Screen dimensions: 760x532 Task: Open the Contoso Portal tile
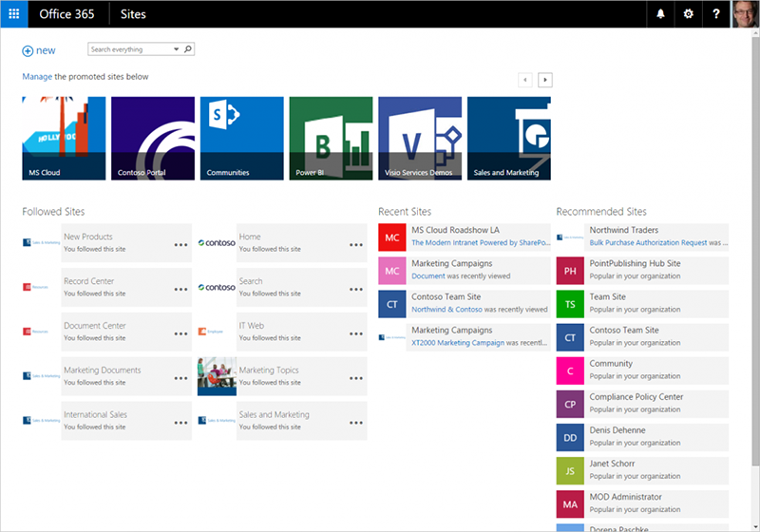tap(153, 139)
